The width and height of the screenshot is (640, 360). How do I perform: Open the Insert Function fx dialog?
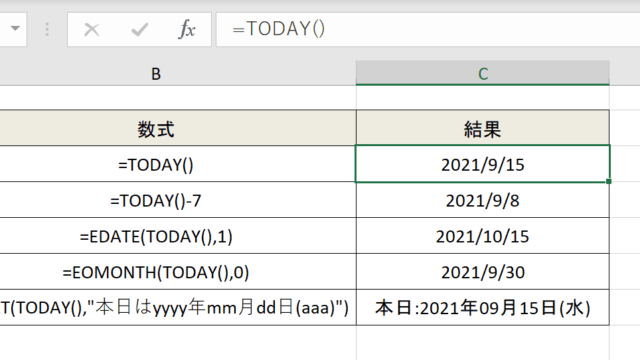(187, 29)
